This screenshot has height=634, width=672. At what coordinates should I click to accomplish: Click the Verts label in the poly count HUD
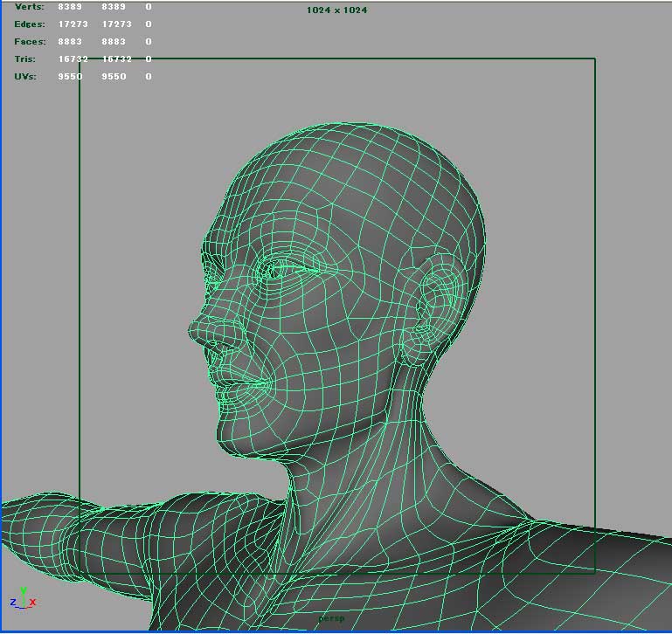[29, 7]
